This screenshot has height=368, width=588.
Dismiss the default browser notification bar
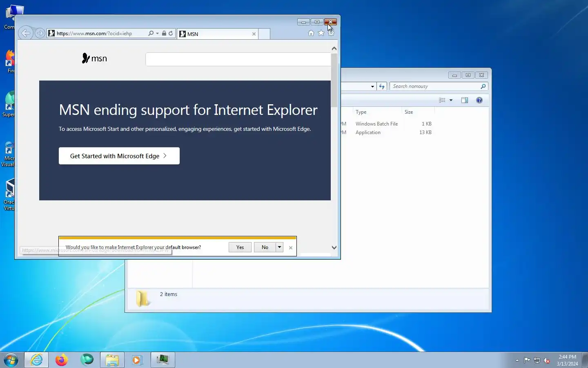click(x=291, y=248)
